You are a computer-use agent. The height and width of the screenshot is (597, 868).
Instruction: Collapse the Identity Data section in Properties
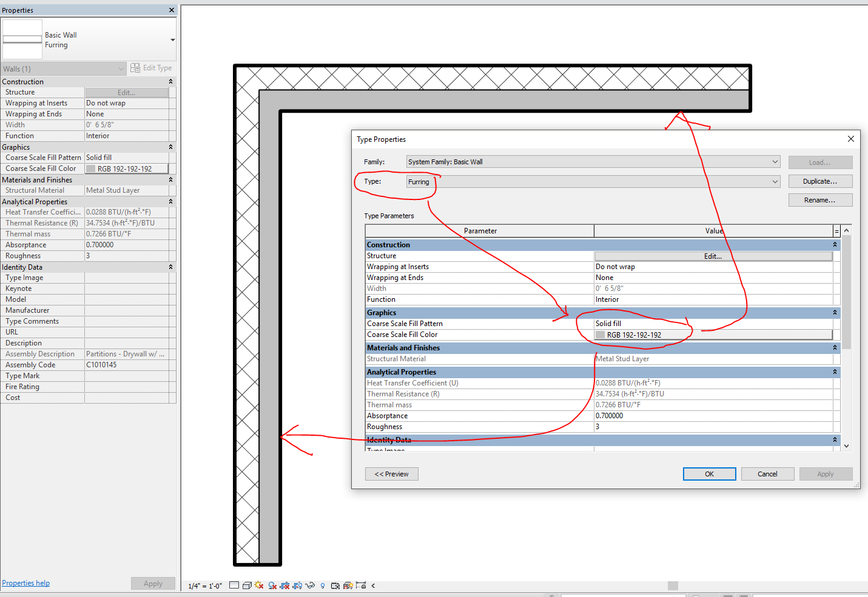[170, 267]
